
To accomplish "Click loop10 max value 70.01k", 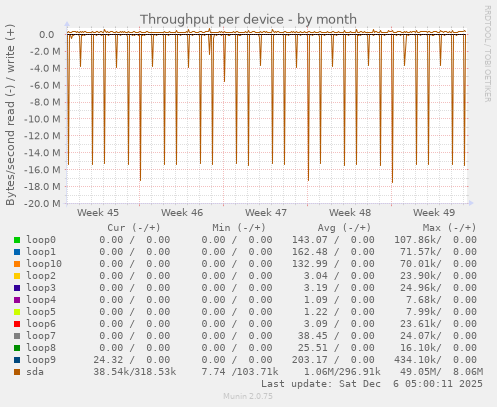I will click(x=420, y=264).
